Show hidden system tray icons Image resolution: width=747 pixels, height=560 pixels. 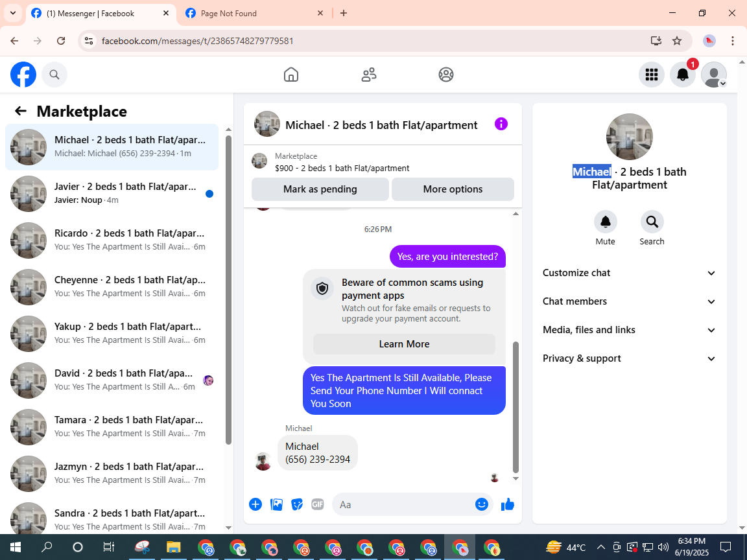tap(601, 546)
